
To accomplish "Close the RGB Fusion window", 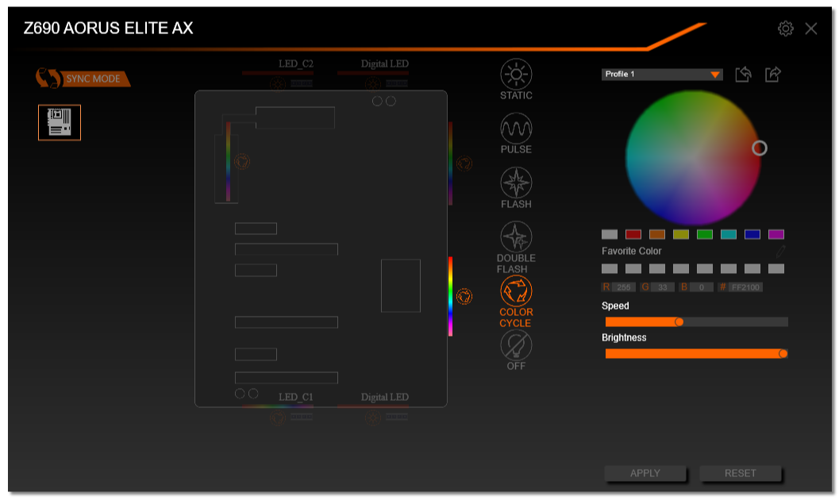I will click(811, 29).
